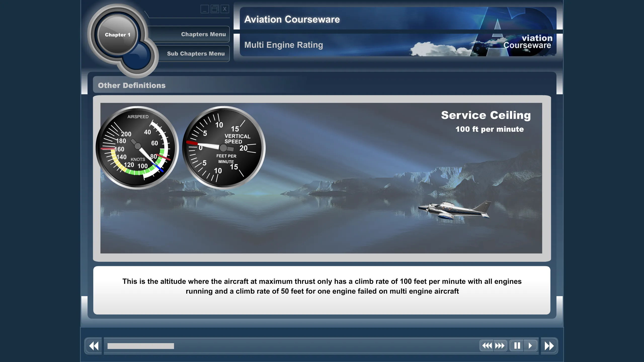Pause the lesson playback
This screenshot has height=362, width=644.
pyautogui.click(x=517, y=346)
